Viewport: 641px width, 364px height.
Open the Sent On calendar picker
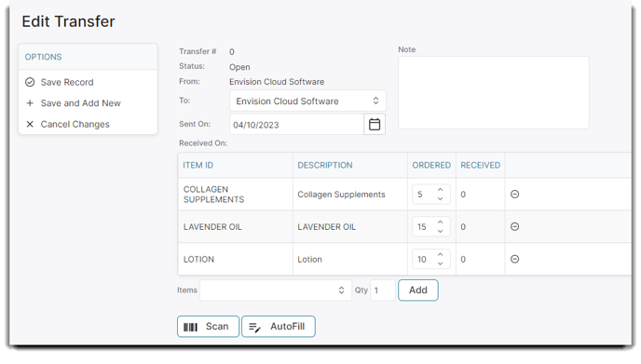(x=375, y=124)
